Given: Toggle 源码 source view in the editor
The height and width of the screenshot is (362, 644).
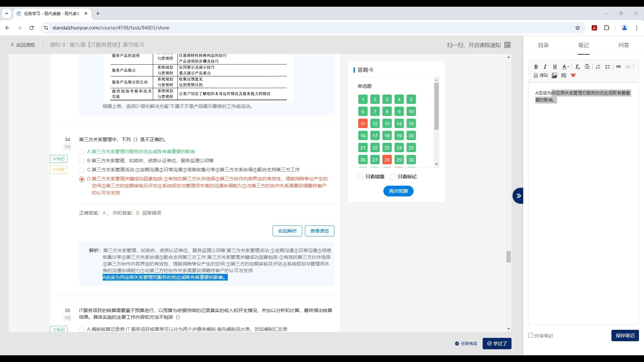Looking at the screenshot, I should point(541,75).
